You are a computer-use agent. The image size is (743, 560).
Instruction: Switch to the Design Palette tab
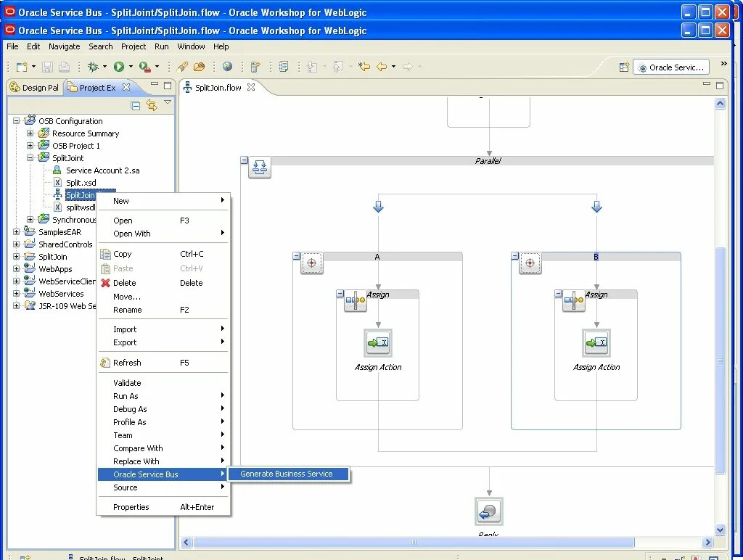point(35,88)
